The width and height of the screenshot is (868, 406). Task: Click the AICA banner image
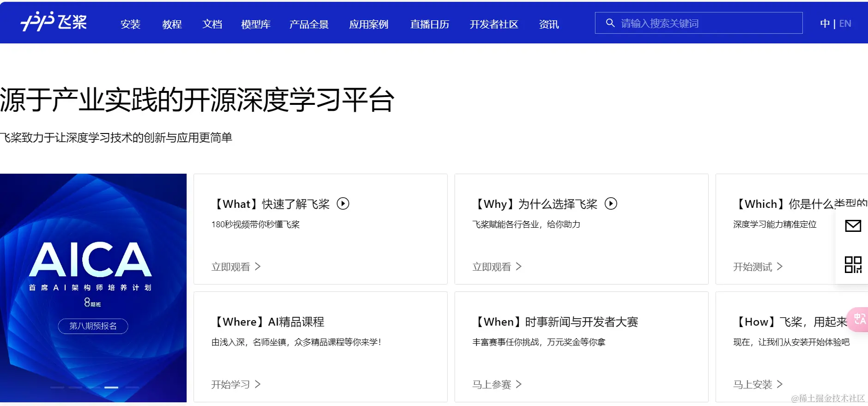point(93,288)
